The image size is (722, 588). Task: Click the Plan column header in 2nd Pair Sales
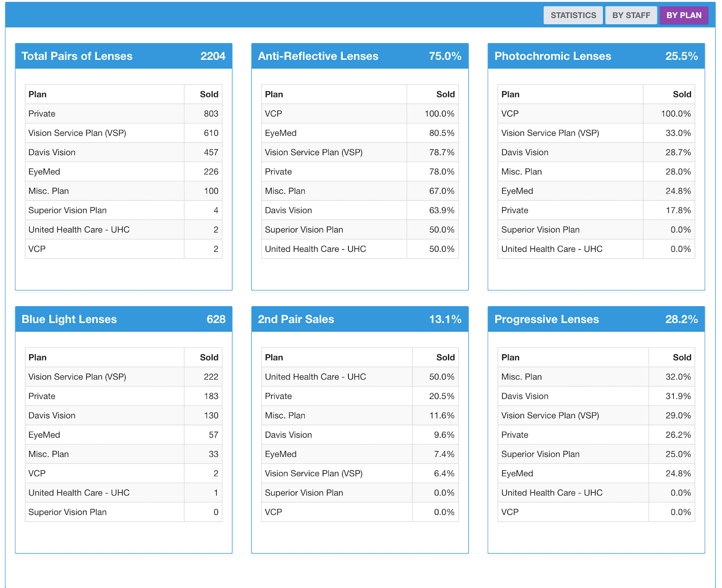click(x=274, y=357)
